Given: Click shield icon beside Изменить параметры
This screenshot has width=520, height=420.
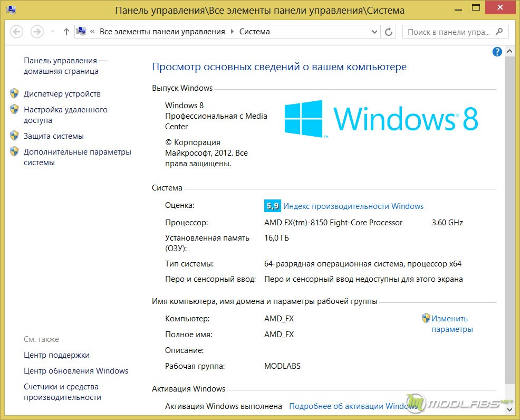Looking at the screenshot, I should pyautogui.click(x=426, y=318).
